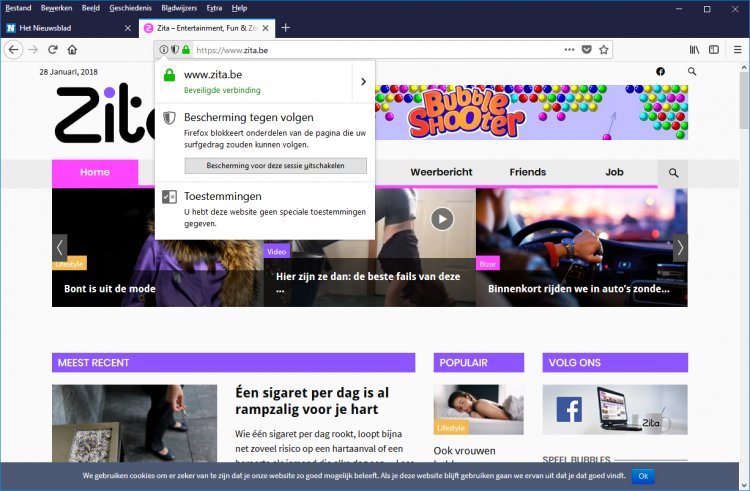Reload the current page

[x=53, y=50]
